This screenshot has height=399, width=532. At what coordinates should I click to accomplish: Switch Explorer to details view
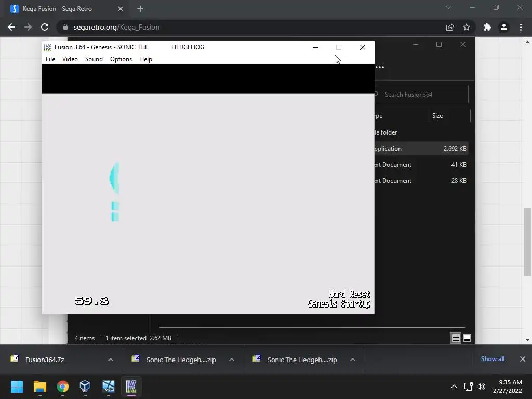pos(456,338)
